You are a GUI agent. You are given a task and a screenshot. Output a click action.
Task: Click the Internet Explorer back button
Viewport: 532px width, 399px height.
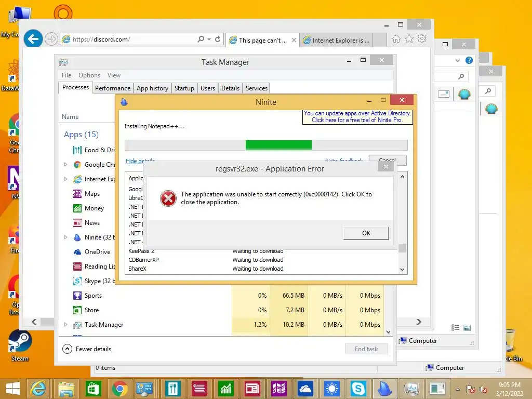point(33,39)
